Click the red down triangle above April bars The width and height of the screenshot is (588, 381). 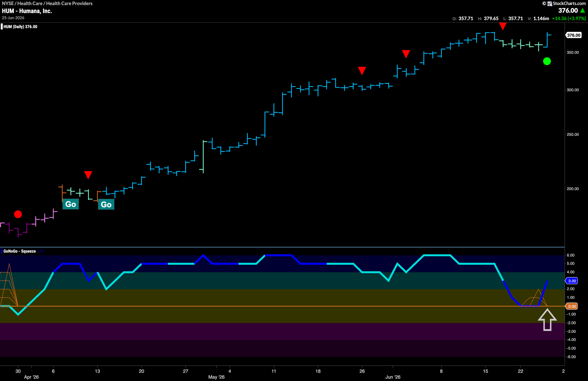(x=88, y=175)
